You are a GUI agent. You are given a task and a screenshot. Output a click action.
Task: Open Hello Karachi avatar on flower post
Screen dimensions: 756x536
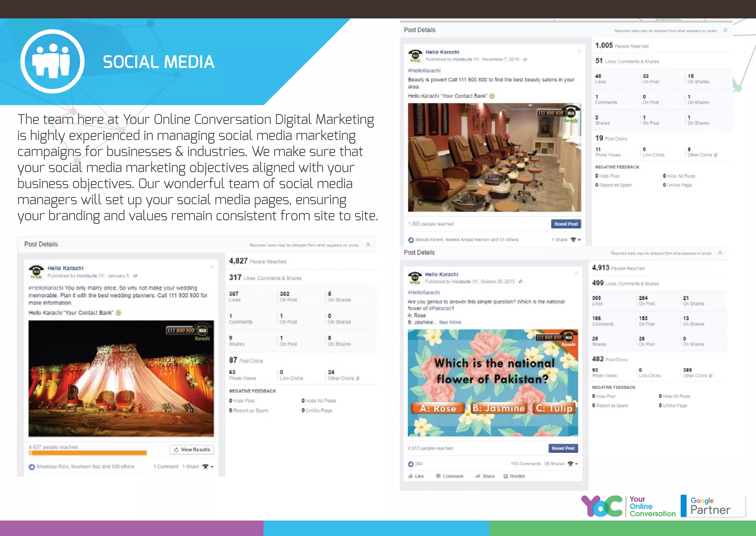point(415,278)
